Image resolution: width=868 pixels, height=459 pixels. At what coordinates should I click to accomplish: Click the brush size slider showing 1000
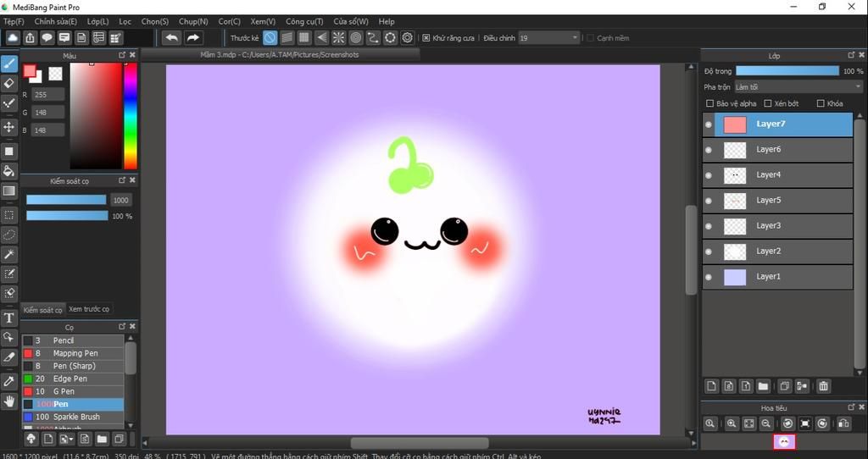(66, 200)
